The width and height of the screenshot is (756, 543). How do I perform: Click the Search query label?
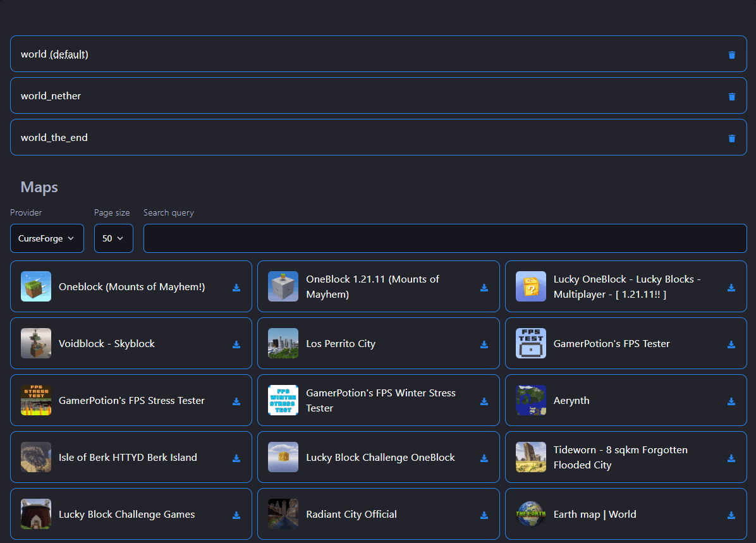pyautogui.click(x=169, y=212)
